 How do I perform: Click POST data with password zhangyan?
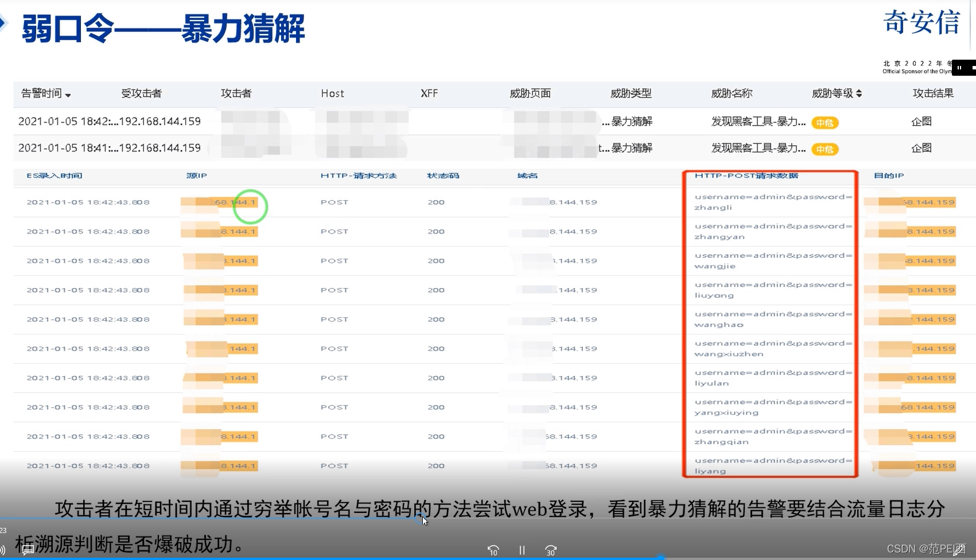(773, 231)
